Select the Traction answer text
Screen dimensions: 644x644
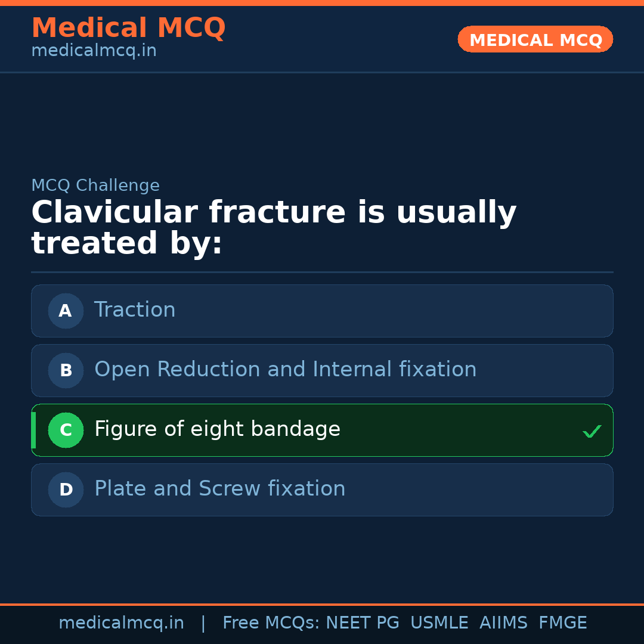point(135,310)
